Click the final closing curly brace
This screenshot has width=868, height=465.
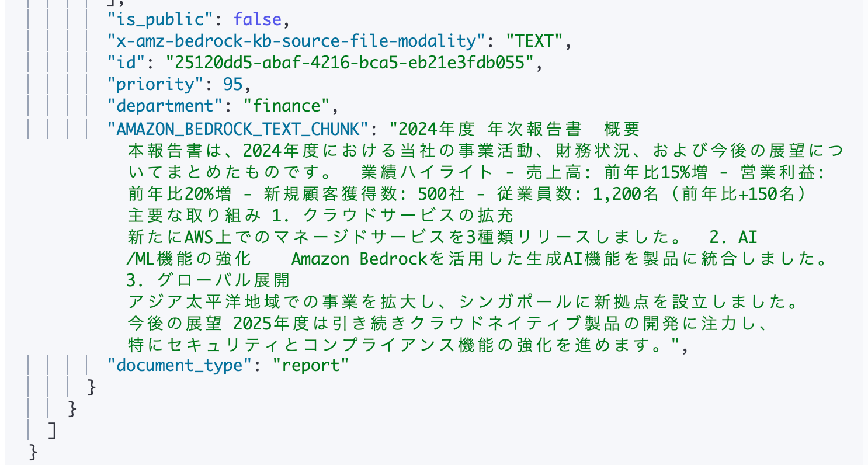(x=33, y=452)
